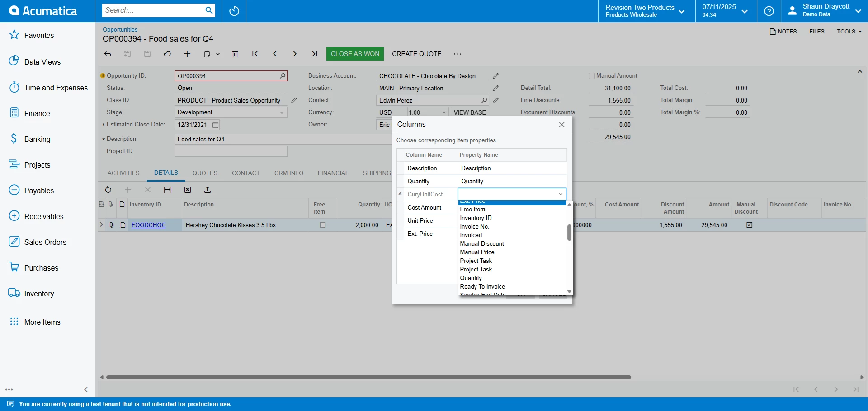868x411 pixels.
Task: Fit columns in the details grid
Action: pyautogui.click(x=168, y=190)
